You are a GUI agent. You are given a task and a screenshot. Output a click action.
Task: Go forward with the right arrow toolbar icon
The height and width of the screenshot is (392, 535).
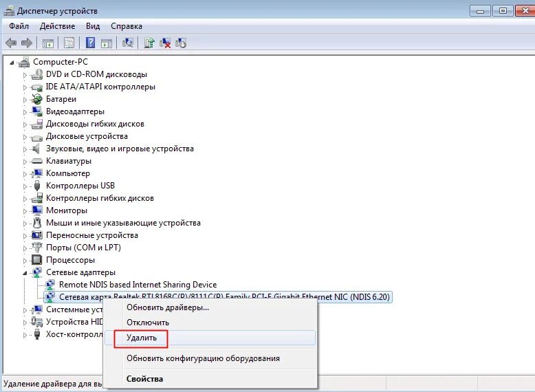(x=27, y=43)
